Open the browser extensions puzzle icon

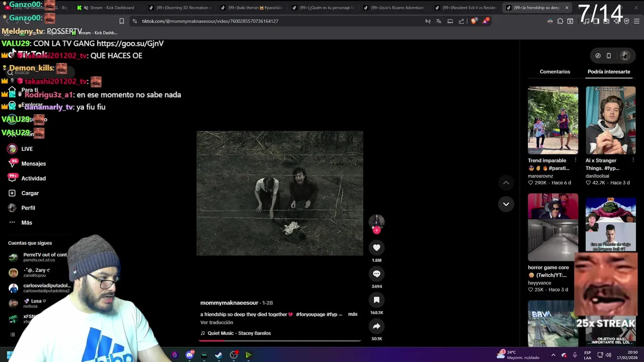coord(560,21)
